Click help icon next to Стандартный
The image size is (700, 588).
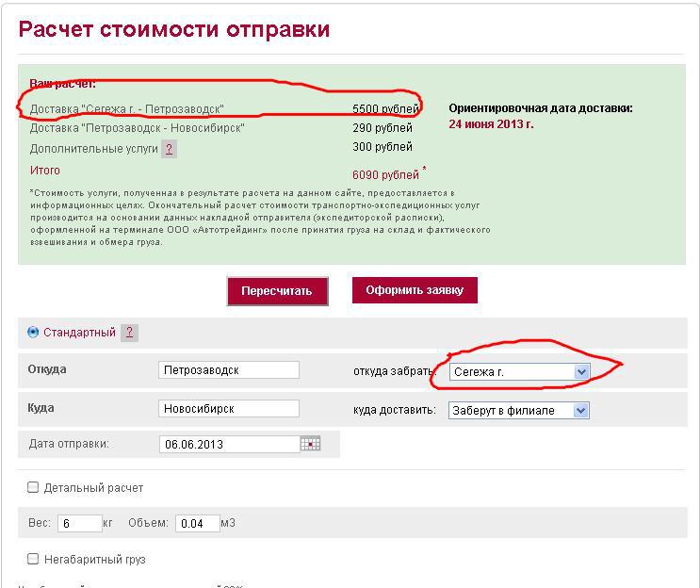(x=129, y=333)
